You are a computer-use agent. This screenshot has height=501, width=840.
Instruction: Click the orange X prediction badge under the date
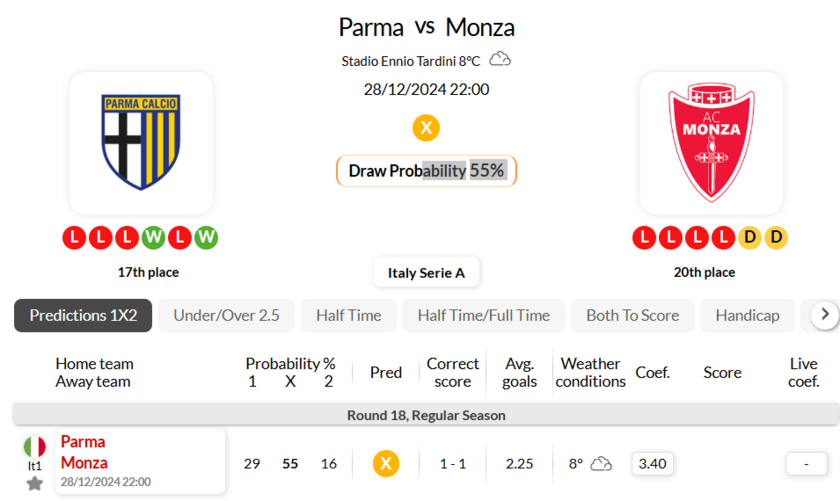(x=426, y=128)
